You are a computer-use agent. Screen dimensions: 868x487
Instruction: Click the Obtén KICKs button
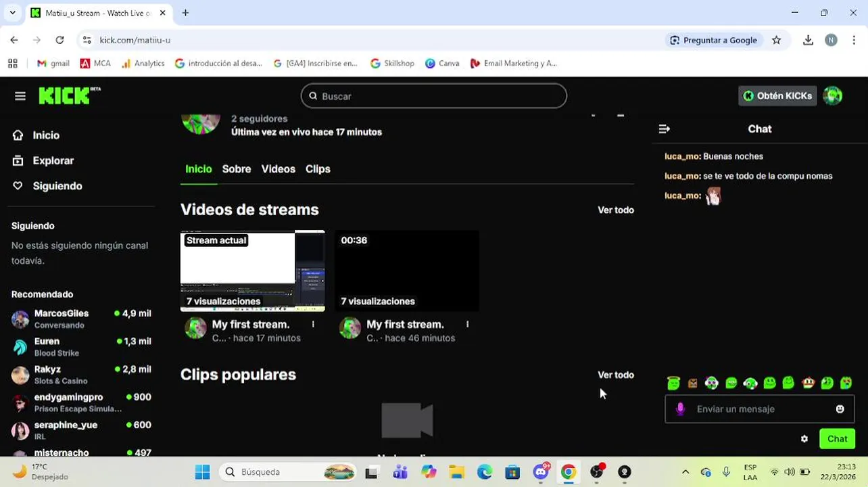777,96
